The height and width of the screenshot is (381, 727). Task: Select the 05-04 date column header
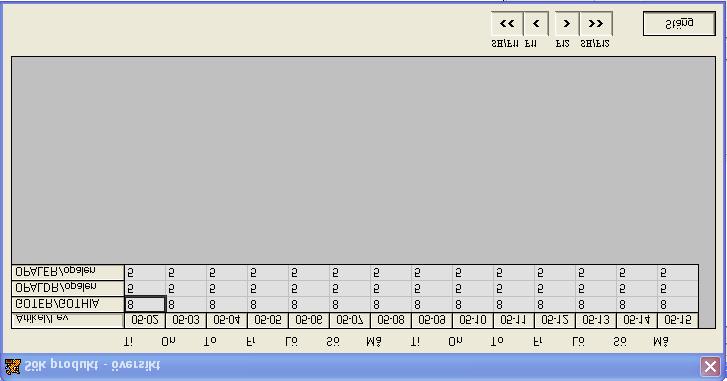(x=227, y=320)
